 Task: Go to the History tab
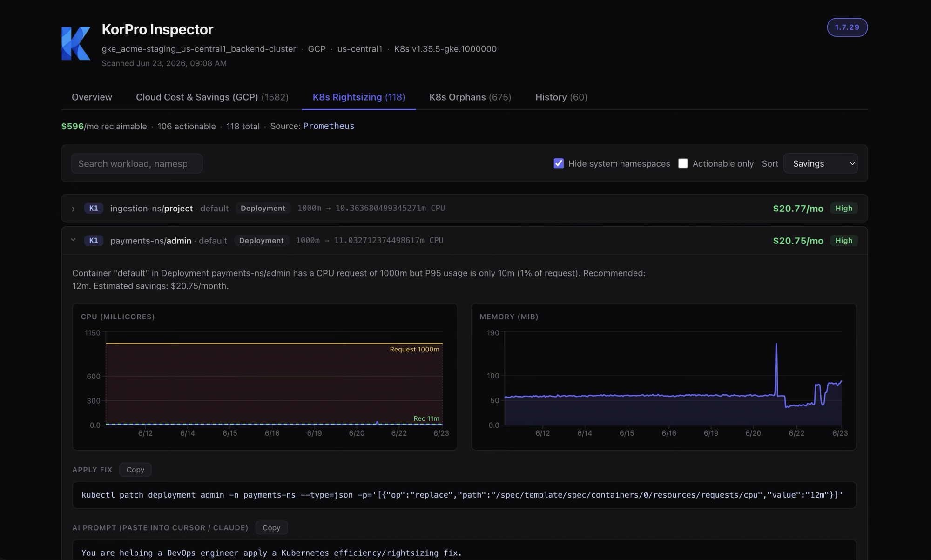click(x=561, y=97)
